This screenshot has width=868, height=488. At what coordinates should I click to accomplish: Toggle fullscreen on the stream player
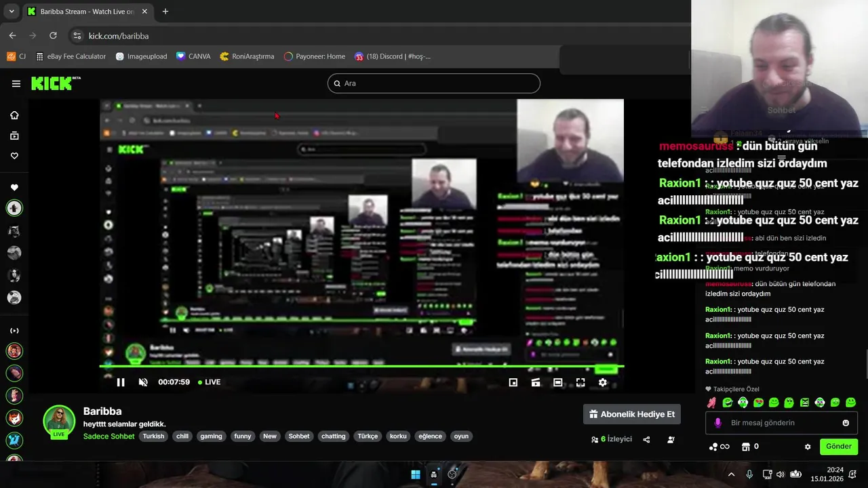pyautogui.click(x=580, y=382)
